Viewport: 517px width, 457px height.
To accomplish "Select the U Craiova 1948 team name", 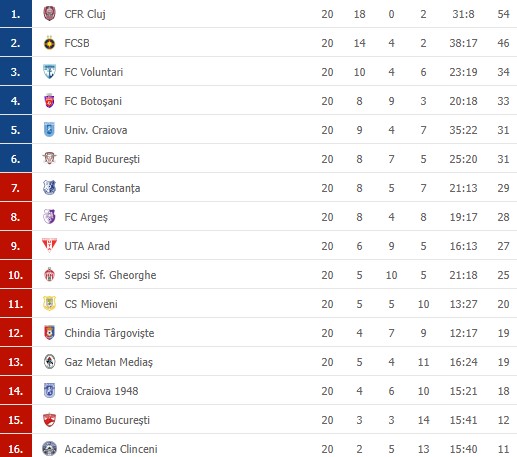I will [x=101, y=391].
